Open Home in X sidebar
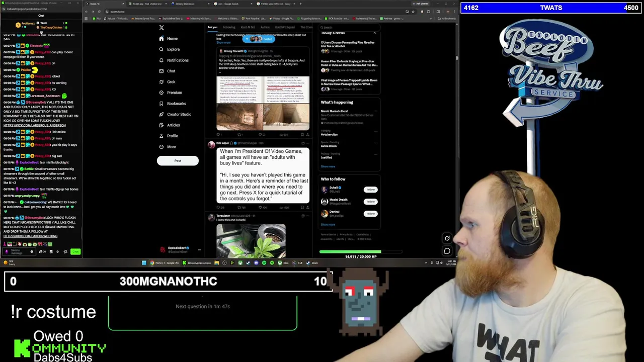The image size is (644, 362). (x=168, y=39)
